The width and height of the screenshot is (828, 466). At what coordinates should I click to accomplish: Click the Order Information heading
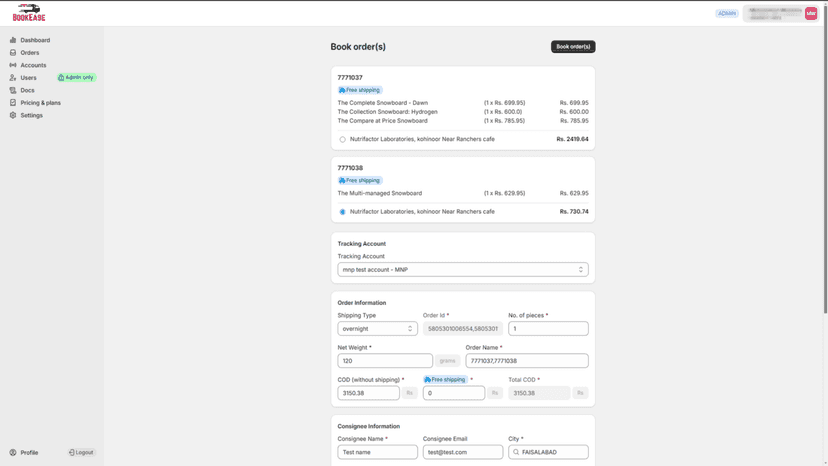362,303
